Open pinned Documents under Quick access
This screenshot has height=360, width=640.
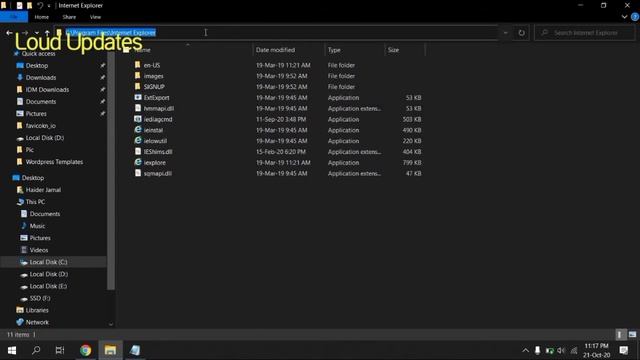coord(41,102)
